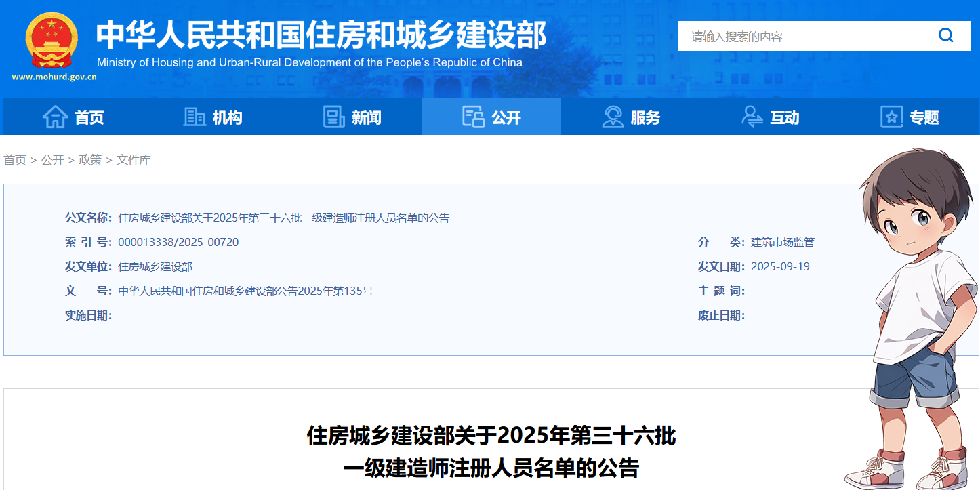Click the house icon for 首页
Screen dimensions: 980x490
tap(55, 117)
